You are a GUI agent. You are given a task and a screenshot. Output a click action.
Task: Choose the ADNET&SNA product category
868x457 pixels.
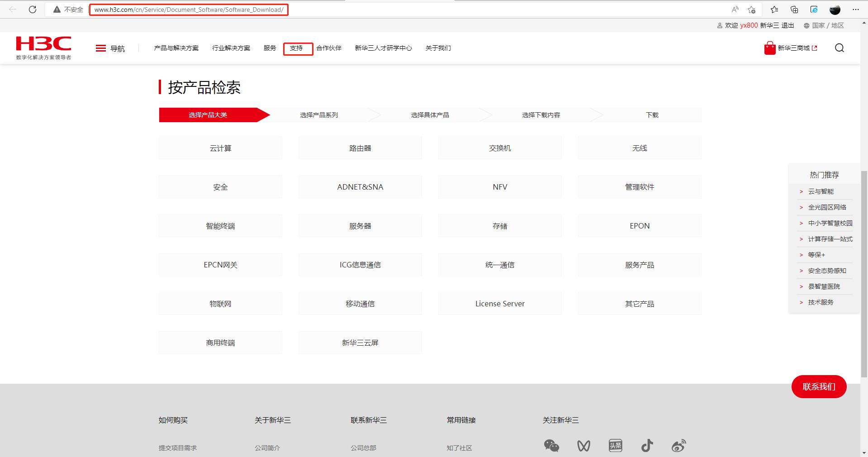[360, 187]
